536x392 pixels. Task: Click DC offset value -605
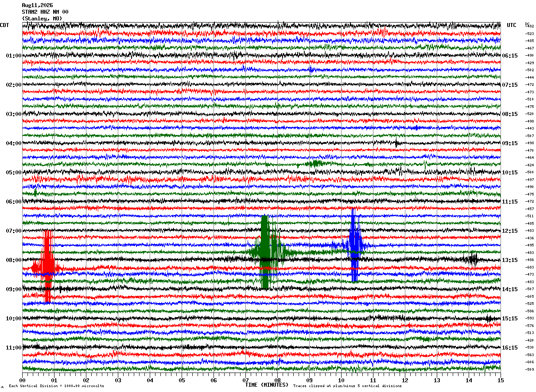click(x=529, y=296)
